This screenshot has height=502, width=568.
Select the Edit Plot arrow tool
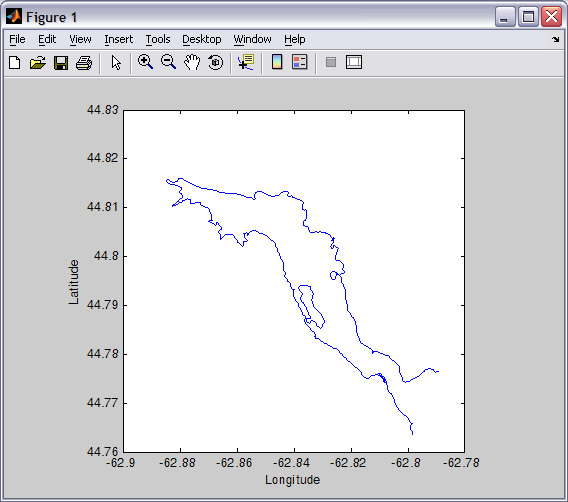116,62
